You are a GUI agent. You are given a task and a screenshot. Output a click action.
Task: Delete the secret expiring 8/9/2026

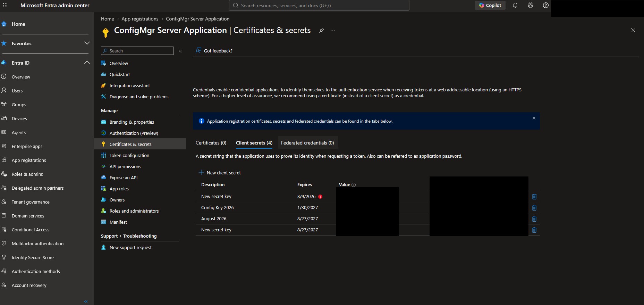[534, 197]
